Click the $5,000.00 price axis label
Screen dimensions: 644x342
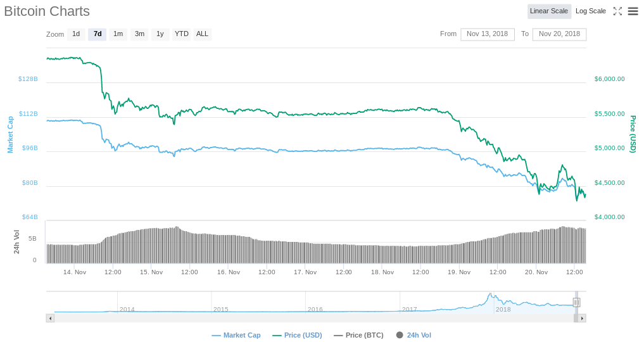pos(610,148)
